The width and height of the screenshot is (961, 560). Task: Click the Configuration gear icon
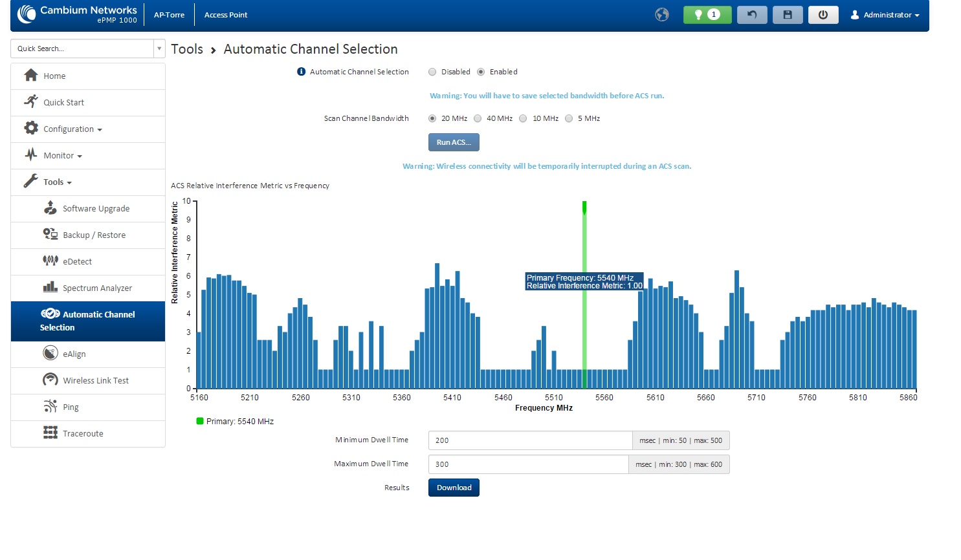(30, 128)
